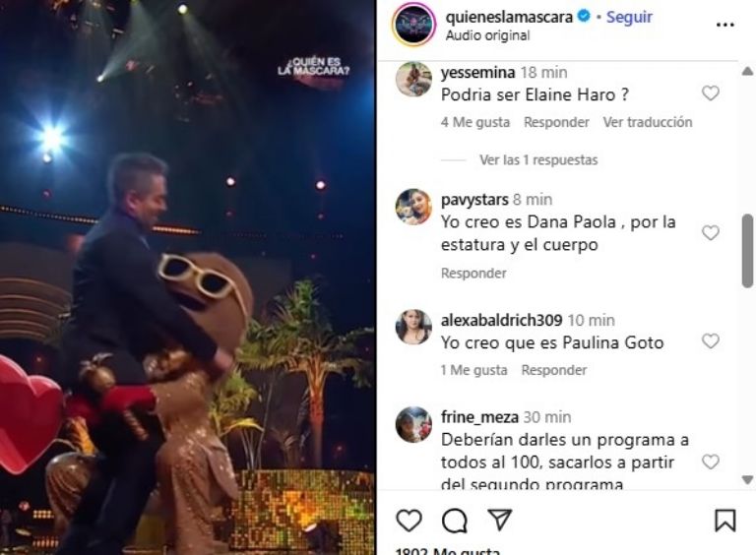Click the yessemina commenter avatar

pyautogui.click(x=413, y=79)
